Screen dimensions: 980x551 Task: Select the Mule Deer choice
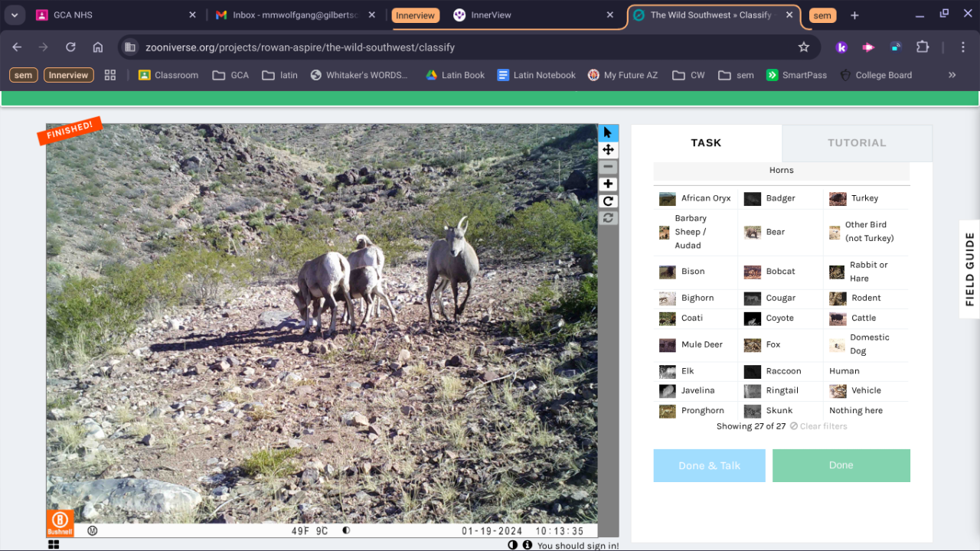click(x=696, y=345)
